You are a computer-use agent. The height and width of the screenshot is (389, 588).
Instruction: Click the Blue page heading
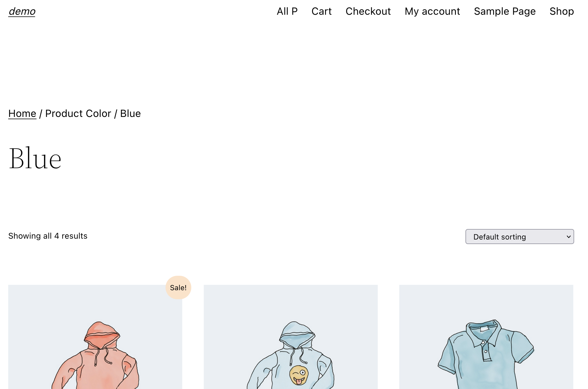[x=35, y=158]
